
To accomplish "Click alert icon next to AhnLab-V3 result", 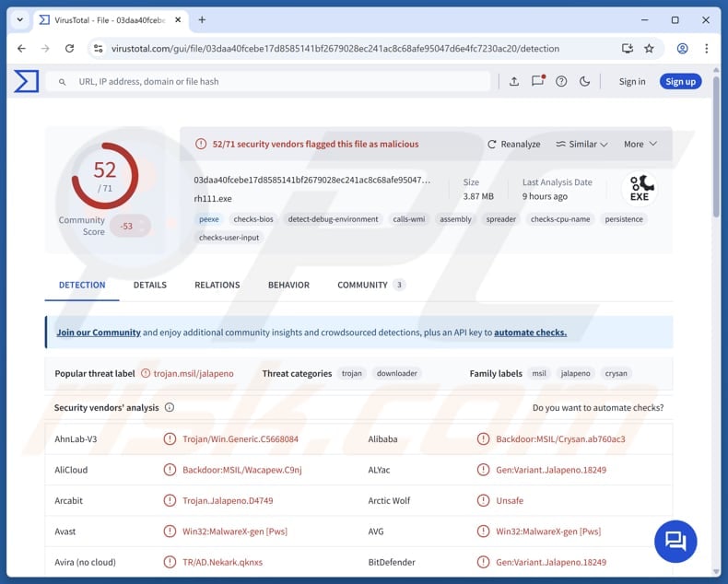I will click(x=170, y=438).
